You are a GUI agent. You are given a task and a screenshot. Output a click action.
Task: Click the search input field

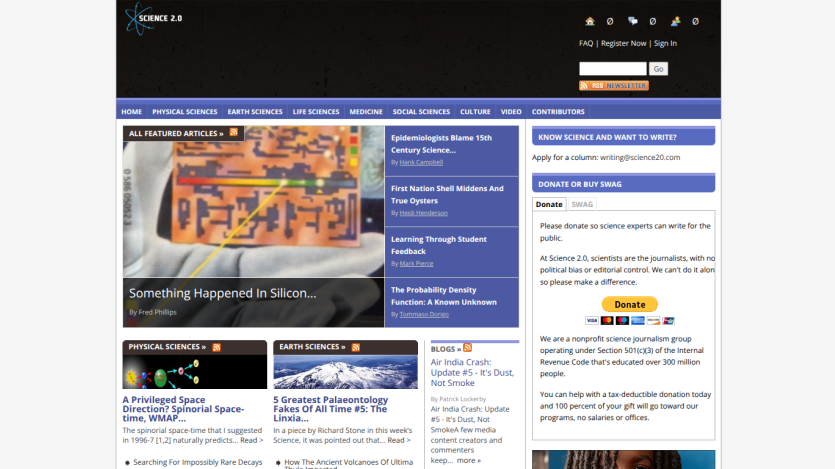[613, 69]
